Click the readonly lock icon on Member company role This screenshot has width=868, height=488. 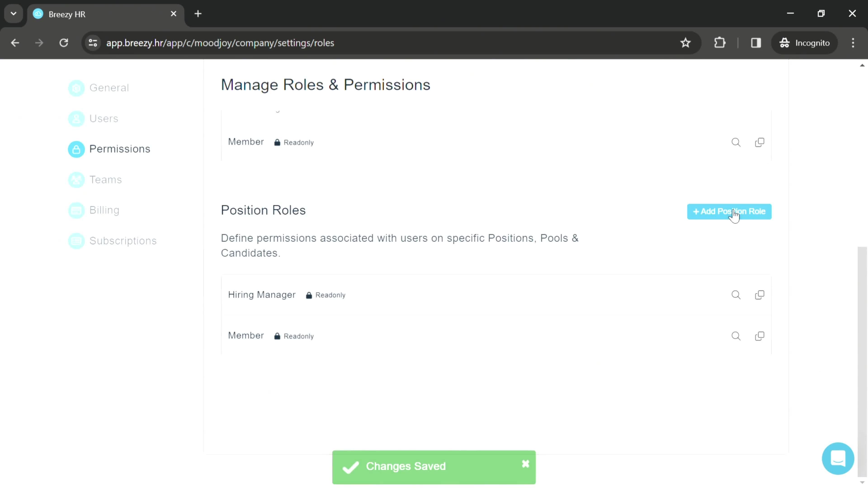point(277,142)
